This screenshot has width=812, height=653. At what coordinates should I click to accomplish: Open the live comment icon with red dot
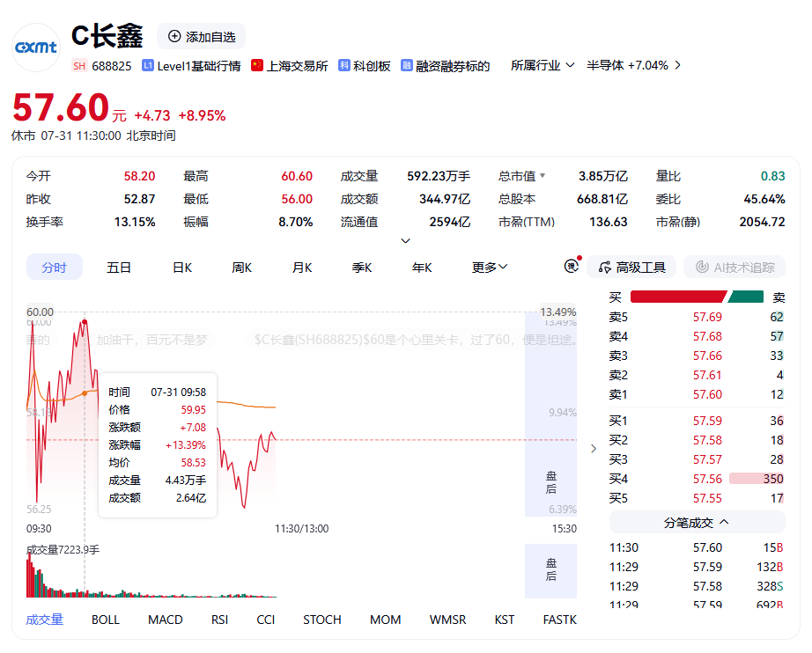point(572,266)
